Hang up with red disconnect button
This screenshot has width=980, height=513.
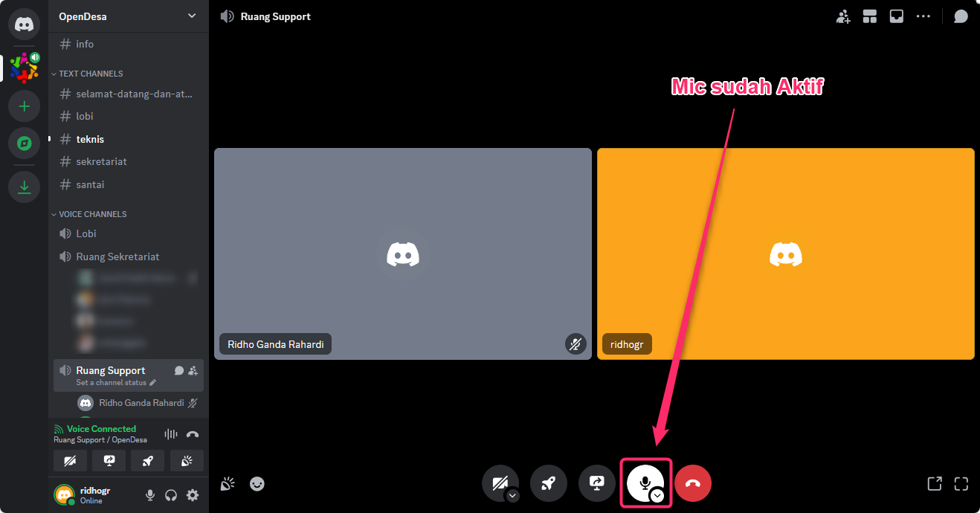pos(693,484)
